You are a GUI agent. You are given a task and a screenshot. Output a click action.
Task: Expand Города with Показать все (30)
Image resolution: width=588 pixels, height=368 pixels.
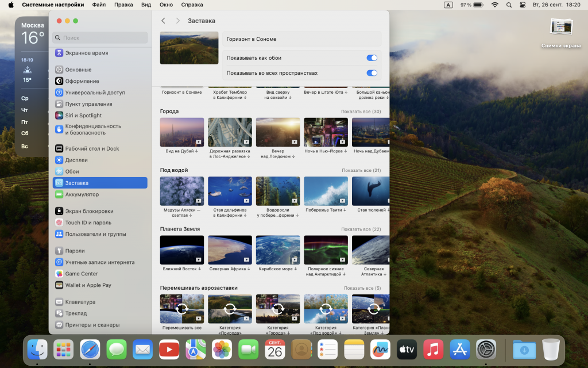[361, 112]
